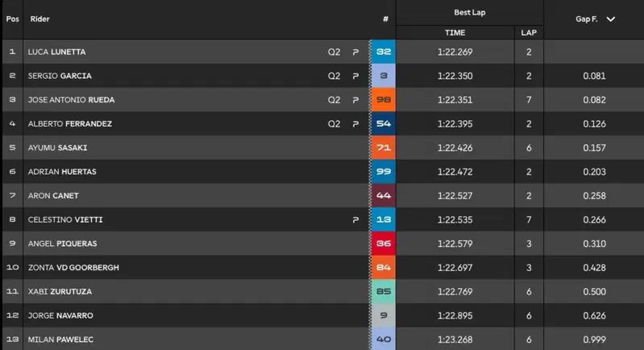
Task: Click the pit icon beside Celestino Vietti
Action: (355, 220)
